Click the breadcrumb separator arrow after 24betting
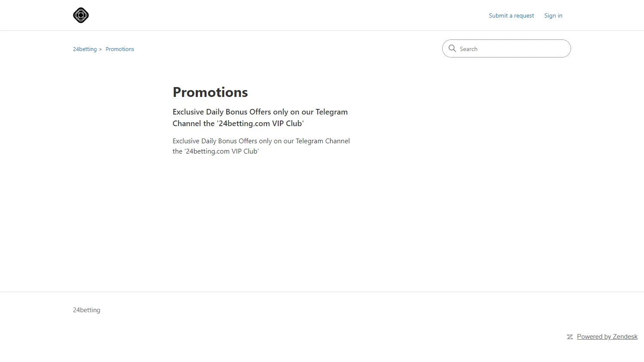 (x=100, y=49)
